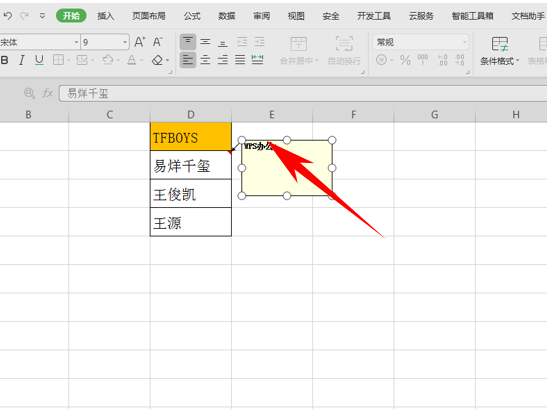Select middle vertical alignment
This screenshot has width=547, height=409.
205,42
